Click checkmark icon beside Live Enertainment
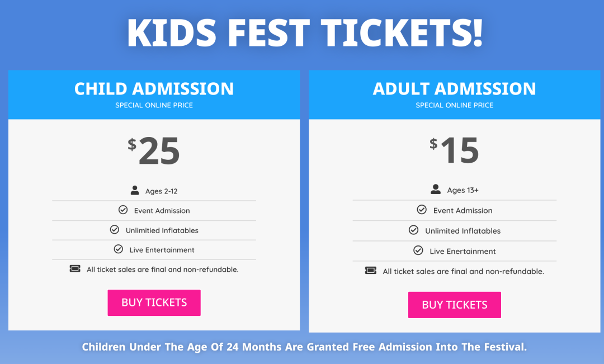 (418, 250)
